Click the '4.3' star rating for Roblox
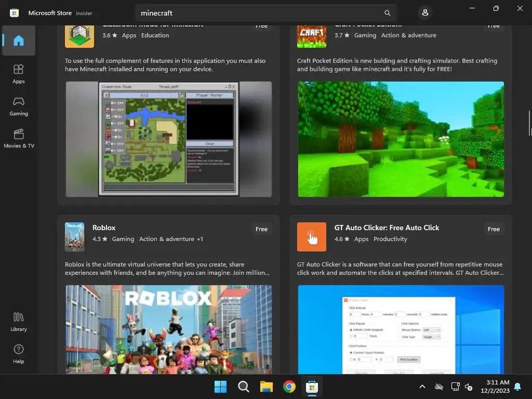Viewport: 532px width, 399px height. pyautogui.click(x=100, y=239)
